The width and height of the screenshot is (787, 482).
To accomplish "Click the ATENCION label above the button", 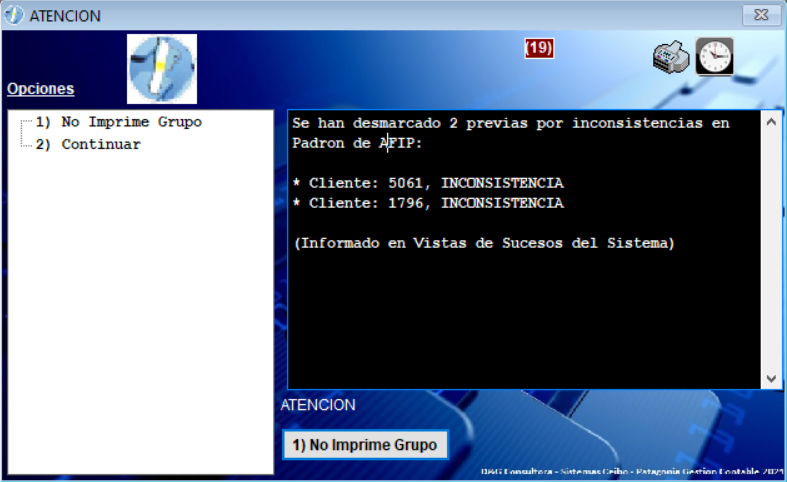I will pos(318,405).
